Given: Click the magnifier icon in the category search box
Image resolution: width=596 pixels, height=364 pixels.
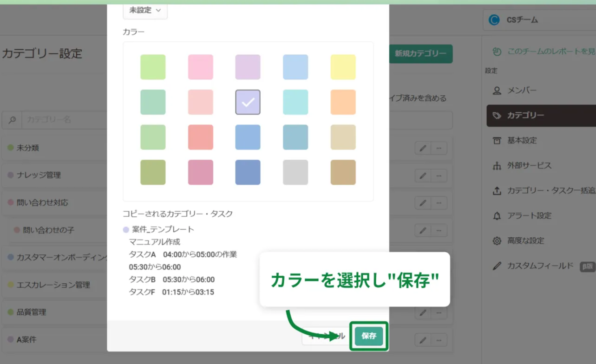Looking at the screenshot, I should pyautogui.click(x=11, y=120).
